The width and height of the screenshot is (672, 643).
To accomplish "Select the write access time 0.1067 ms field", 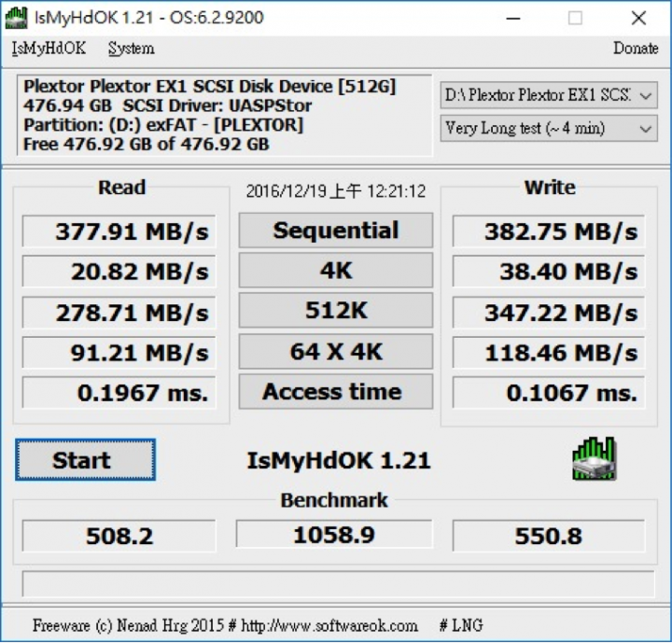I will click(x=549, y=393).
